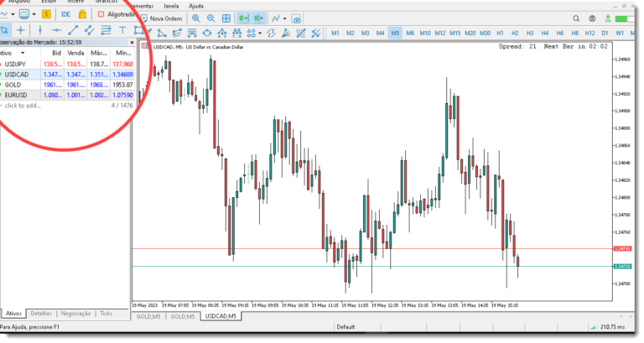
Task: Activate the crosshair tool
Action: (20, 30)
